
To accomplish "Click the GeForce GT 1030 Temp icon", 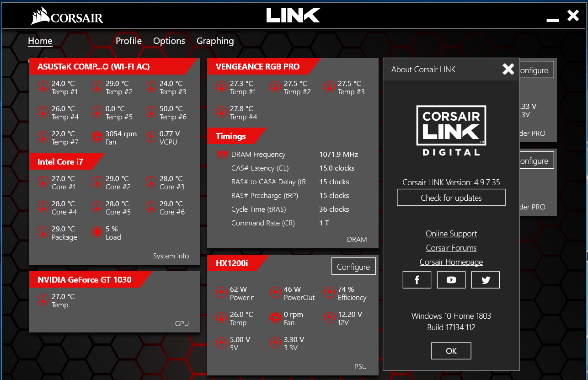I will 43,300.
